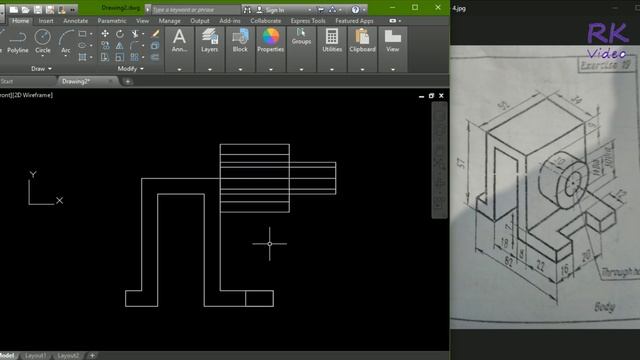
Task: Open the Clipboard panel button
Action: [362, 41]
